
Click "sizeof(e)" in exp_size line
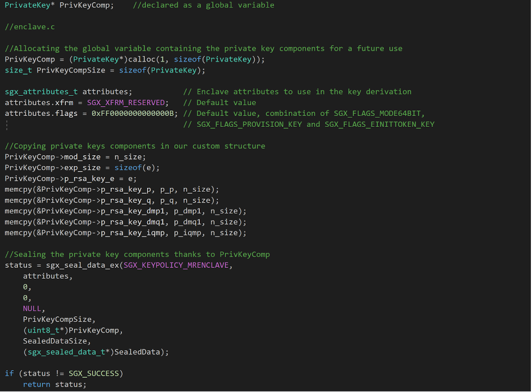[x=134, y=168]
